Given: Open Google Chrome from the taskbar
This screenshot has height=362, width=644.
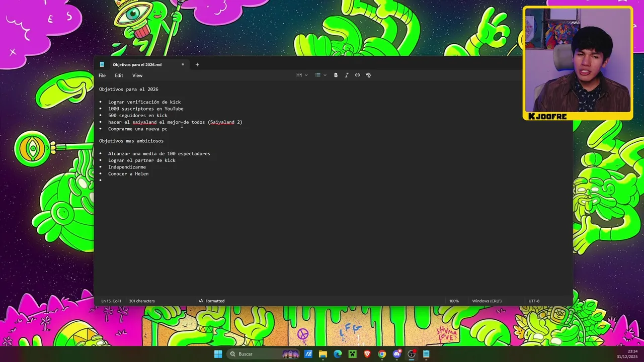Looking at the screenshot, I should (382, 354).
